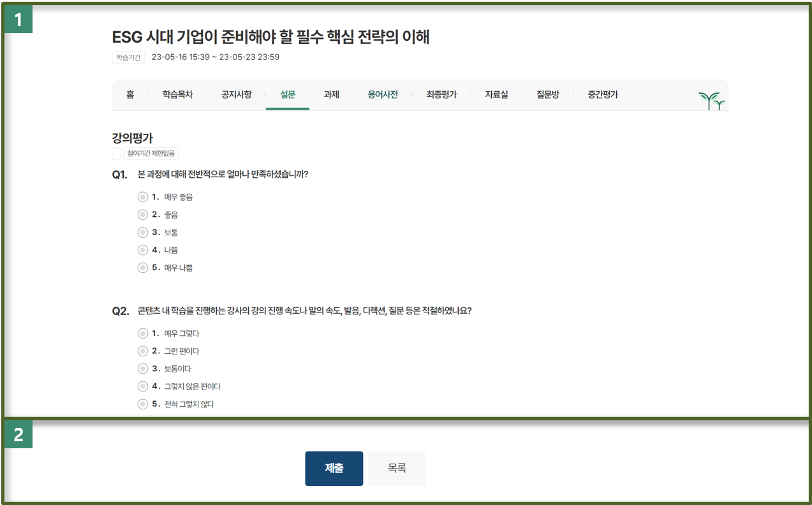Open the 공지사항 tab
Screen dimensions: 812x505
pyautogui.click(x=237, y=94)
